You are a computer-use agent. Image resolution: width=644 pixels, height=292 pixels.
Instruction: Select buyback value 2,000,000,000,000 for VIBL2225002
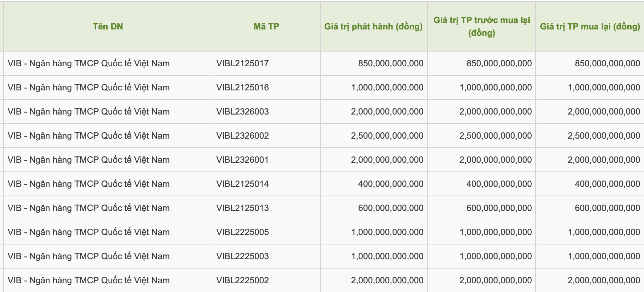tap(604, 280)
